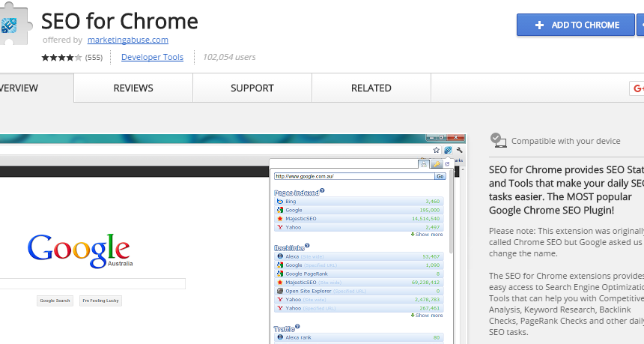
Task: Select the SEO stats tab icon in popup
Action: pos(423,164)
